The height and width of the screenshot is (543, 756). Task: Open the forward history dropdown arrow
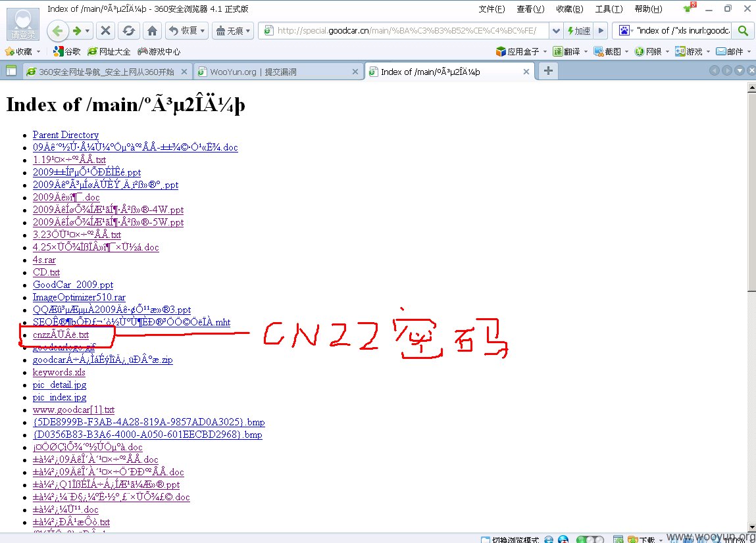88,31
